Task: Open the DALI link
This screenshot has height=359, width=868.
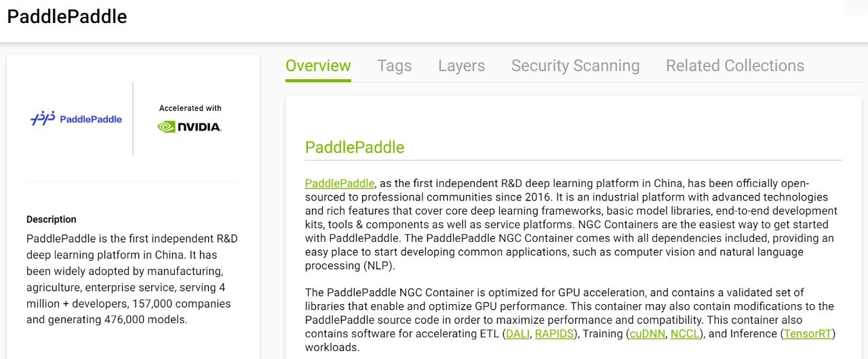Action: point(517,334)
